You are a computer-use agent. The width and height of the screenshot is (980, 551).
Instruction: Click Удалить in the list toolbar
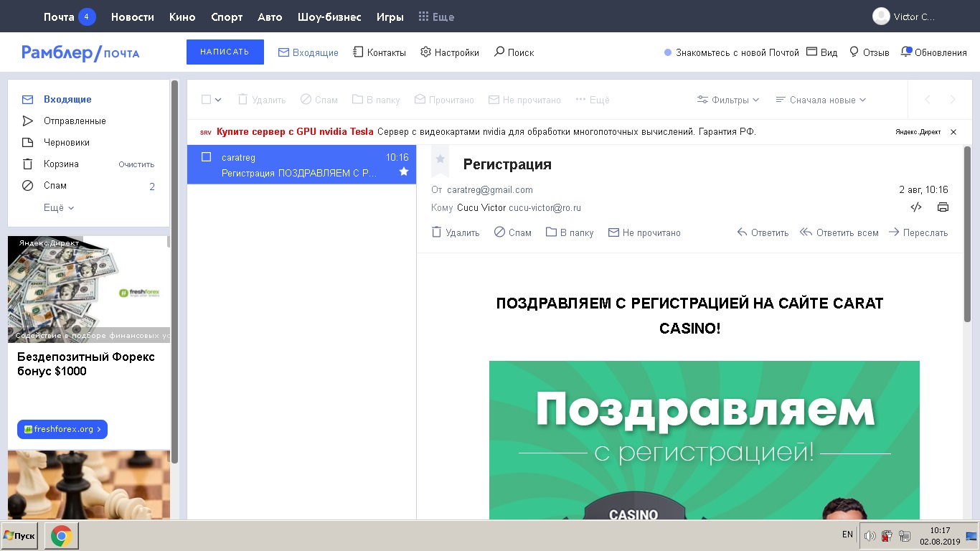[262, 100]
